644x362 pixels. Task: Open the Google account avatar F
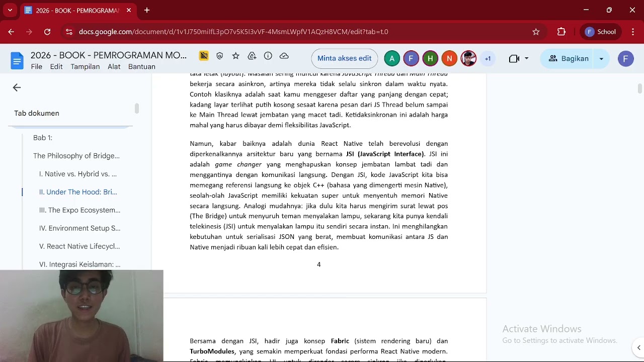(x=625, y=59)
